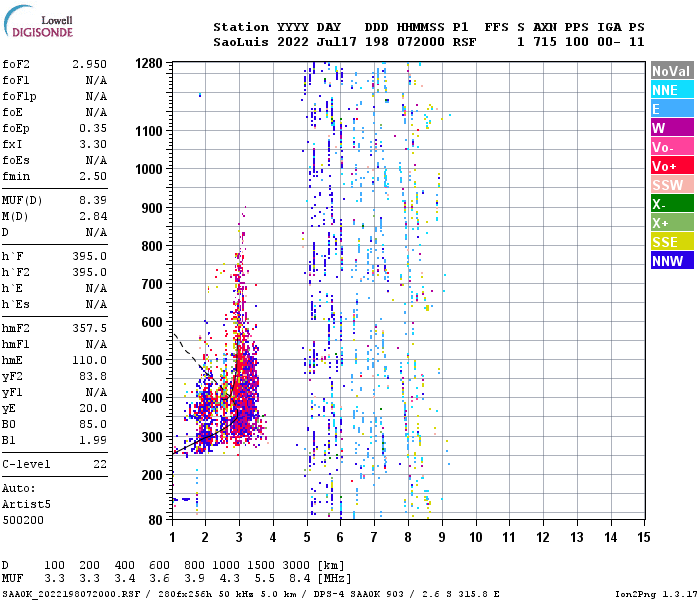The width and height of the screenshot is (700, 600).
Task: Select the Vo+ red legend swatch
Action: coord(672,166)
